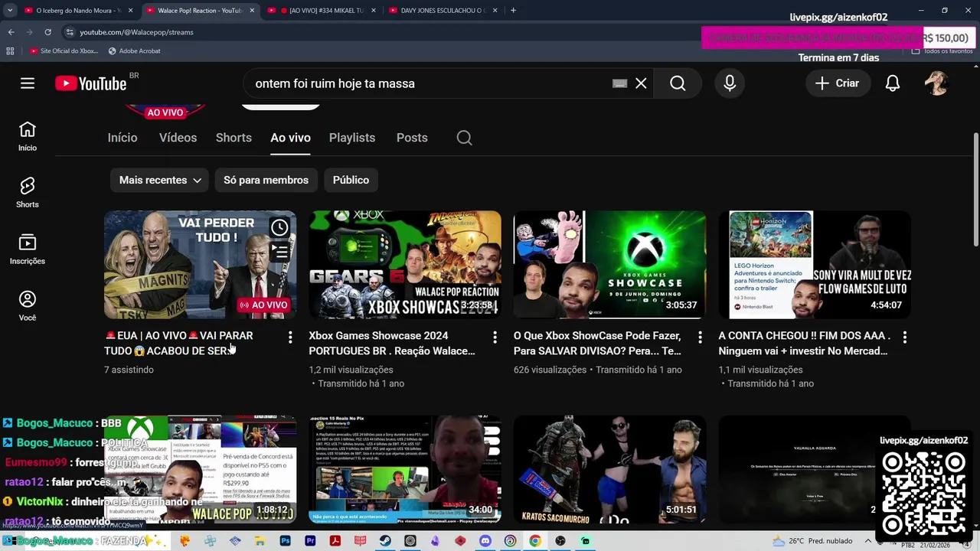Switch to the channel Shorts tab

click(x=234, y=138)
